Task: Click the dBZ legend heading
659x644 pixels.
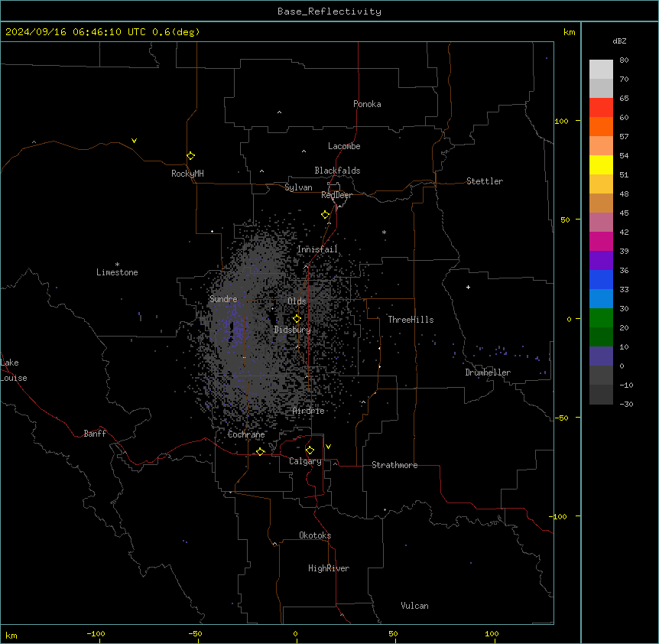Action: (619, 41)
